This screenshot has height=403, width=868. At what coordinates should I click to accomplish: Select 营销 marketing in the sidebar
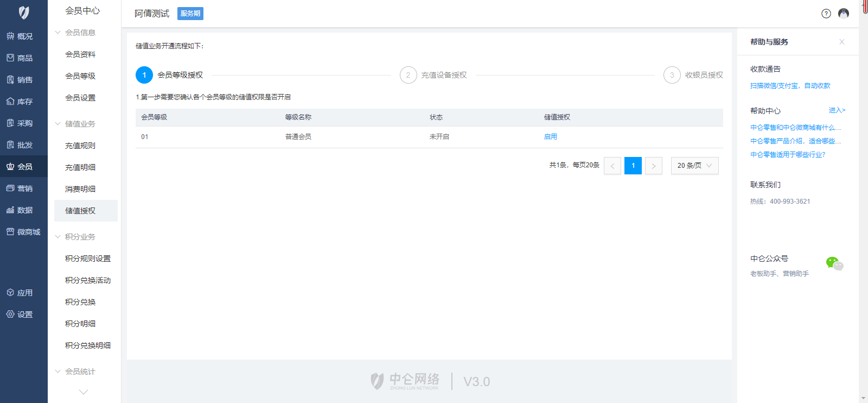pyautogui.click(x=20, y=188)
